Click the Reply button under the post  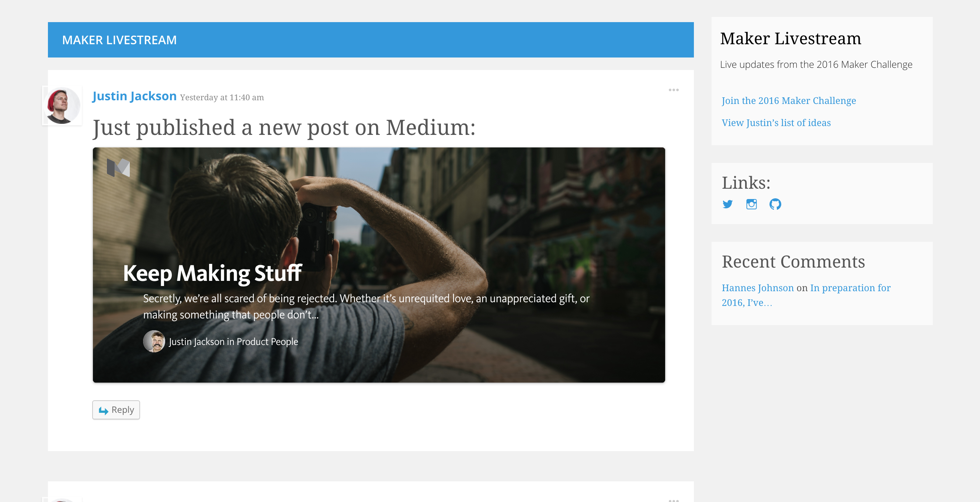click(116, 409)
